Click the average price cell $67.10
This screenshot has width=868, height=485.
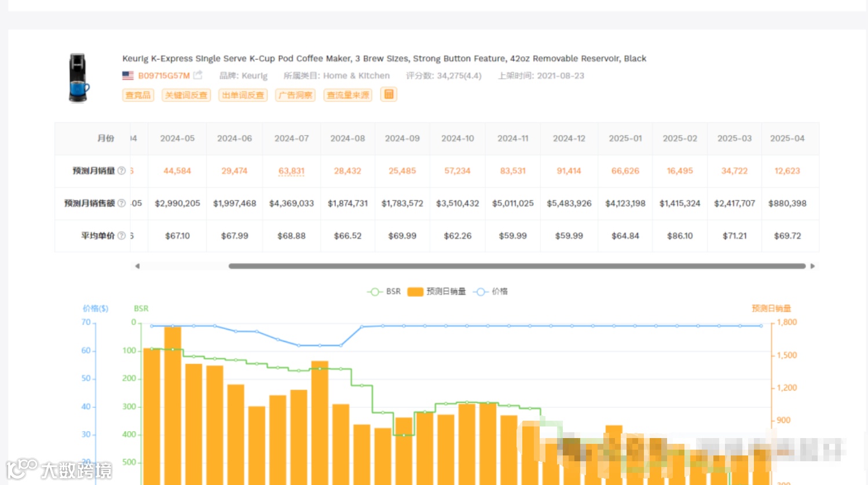tap(177, 236)
